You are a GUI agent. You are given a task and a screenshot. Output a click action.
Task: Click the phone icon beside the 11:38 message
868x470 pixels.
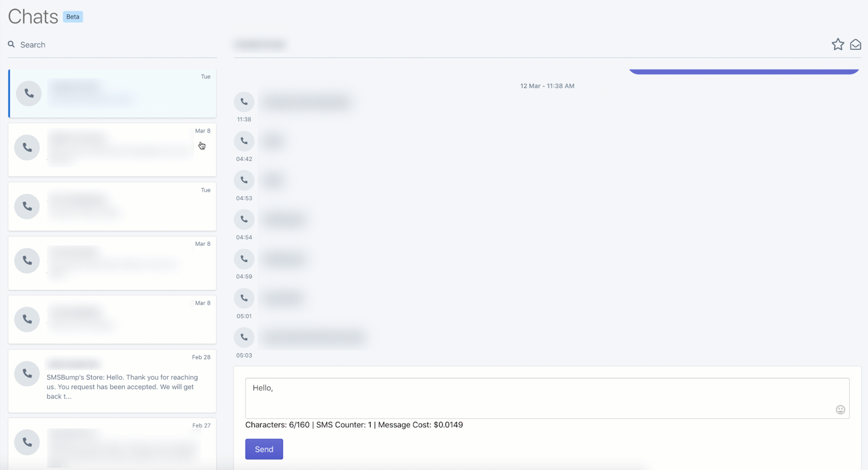244,101
